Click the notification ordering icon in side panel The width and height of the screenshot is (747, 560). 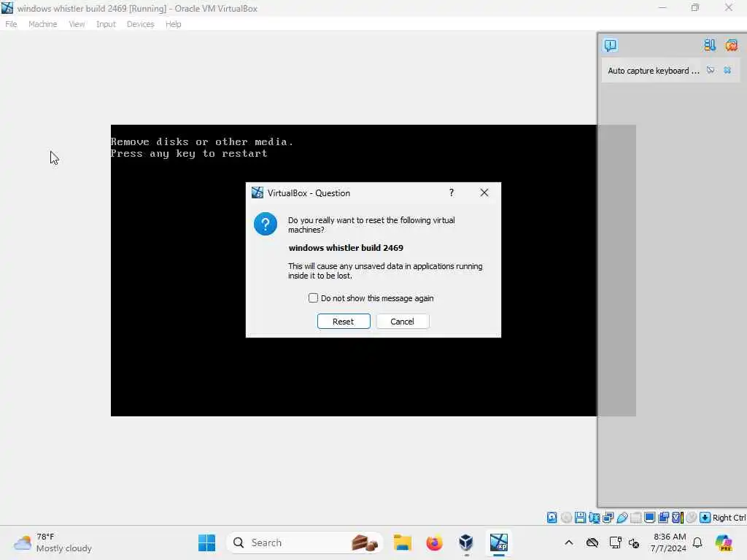[x=710, y=45]
